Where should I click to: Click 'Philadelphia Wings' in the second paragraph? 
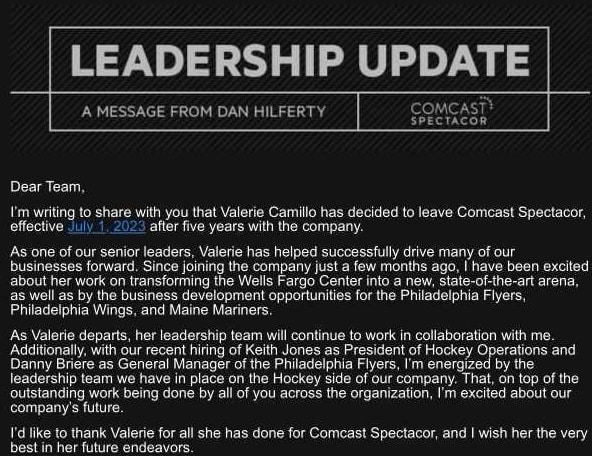tap(72, 310)
